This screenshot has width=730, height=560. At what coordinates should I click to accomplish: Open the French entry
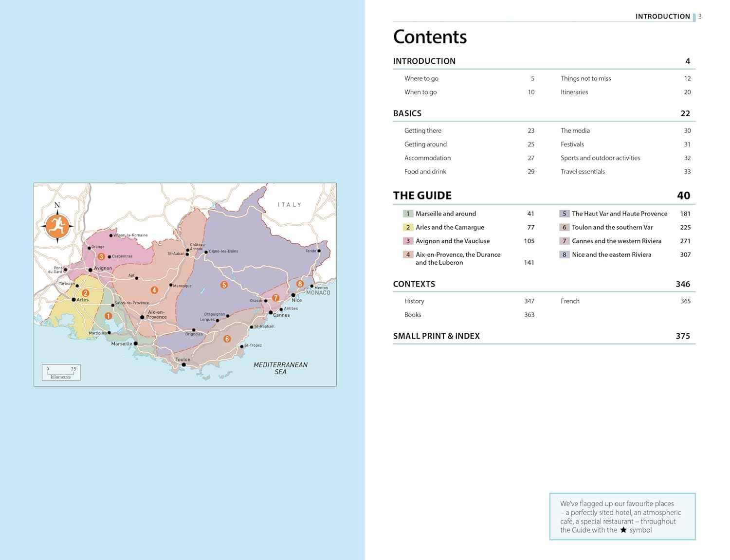(570, 301)
